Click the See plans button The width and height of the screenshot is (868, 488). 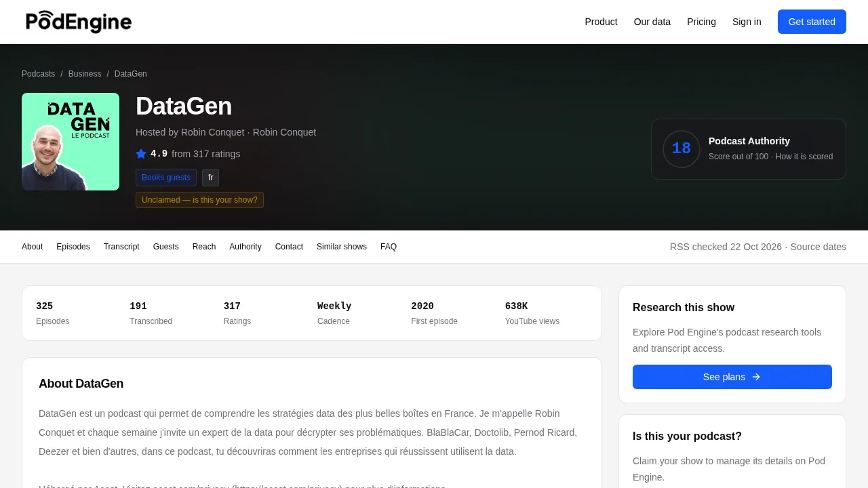(x=732, y=377)
